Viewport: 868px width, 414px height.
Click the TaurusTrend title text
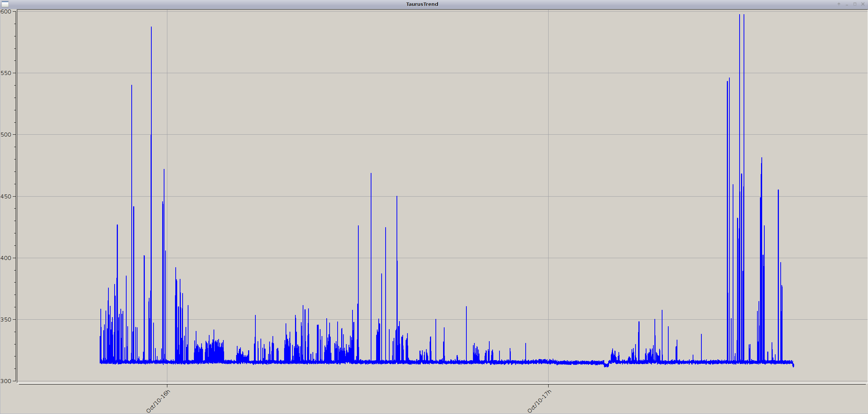pos(422,4)
